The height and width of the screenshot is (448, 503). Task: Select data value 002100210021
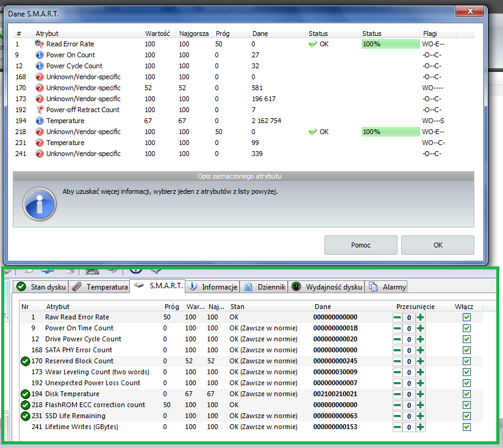[x=335, y=394]
